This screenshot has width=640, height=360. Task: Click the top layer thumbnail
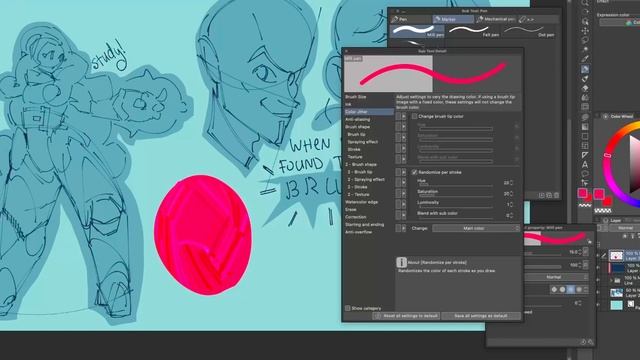(x=616, y=256)
